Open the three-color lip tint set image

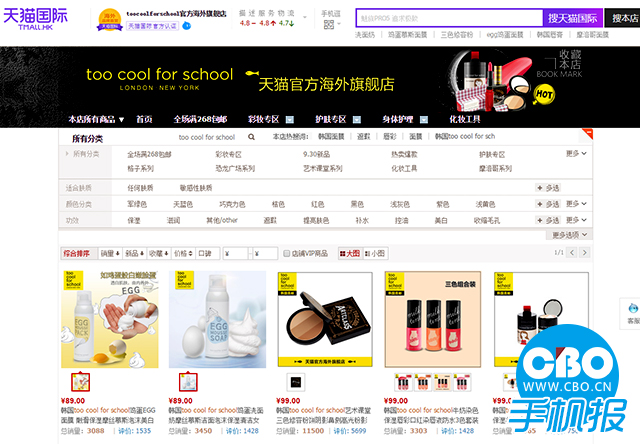(x=433, y=319)
